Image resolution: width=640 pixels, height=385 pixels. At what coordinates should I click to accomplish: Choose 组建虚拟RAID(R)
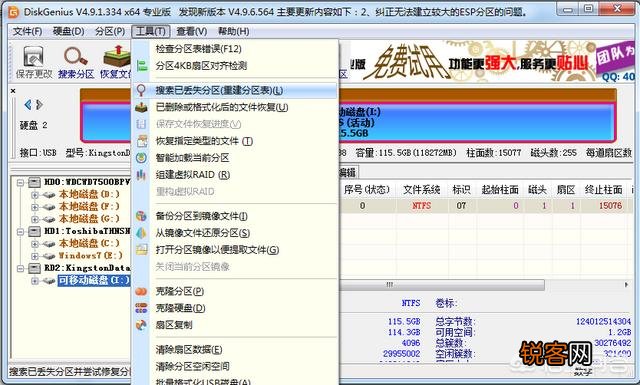236,175
